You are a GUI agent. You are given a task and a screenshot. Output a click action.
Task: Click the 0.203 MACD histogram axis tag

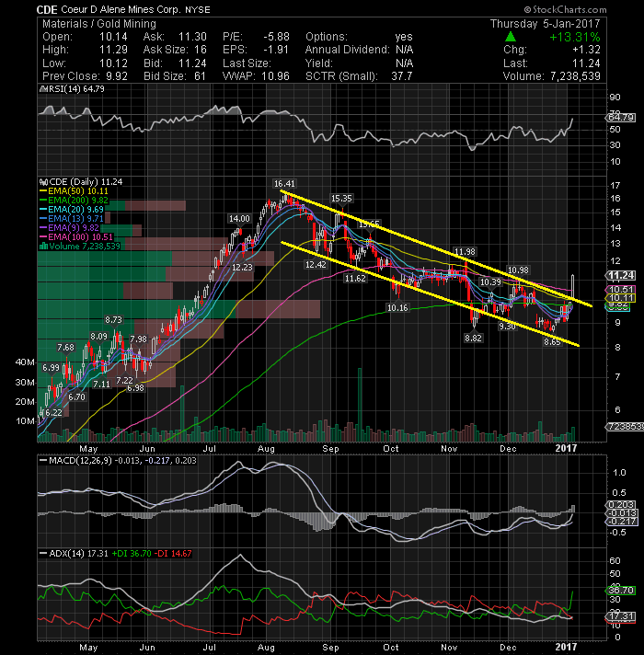tap(621, 505)
